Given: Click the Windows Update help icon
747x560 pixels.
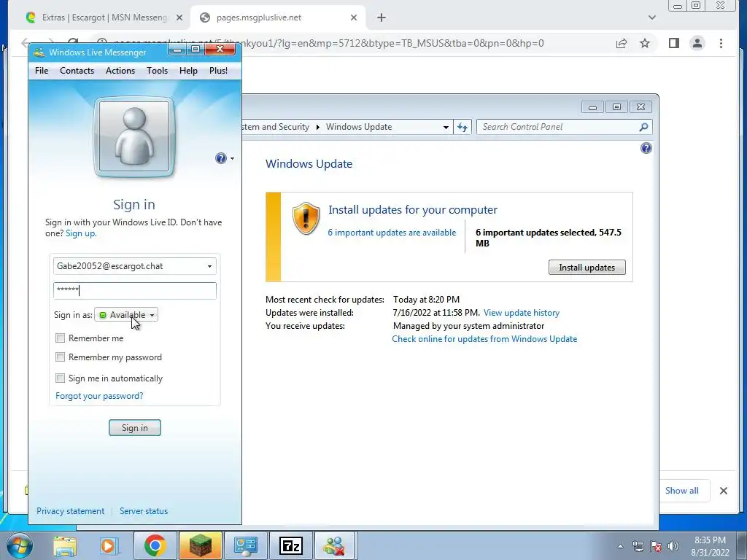Looking at the screenshot, I should click(x=646, y=148).
